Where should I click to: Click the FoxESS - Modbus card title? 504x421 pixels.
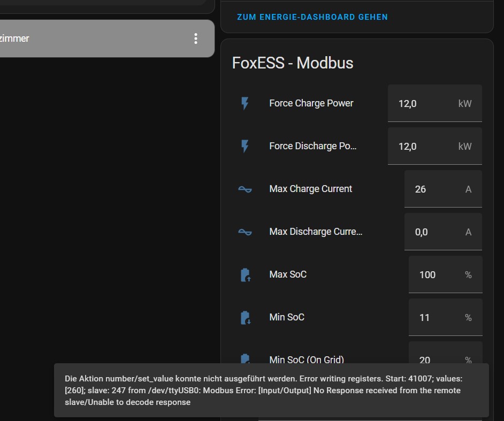click(x=293, y=63)
